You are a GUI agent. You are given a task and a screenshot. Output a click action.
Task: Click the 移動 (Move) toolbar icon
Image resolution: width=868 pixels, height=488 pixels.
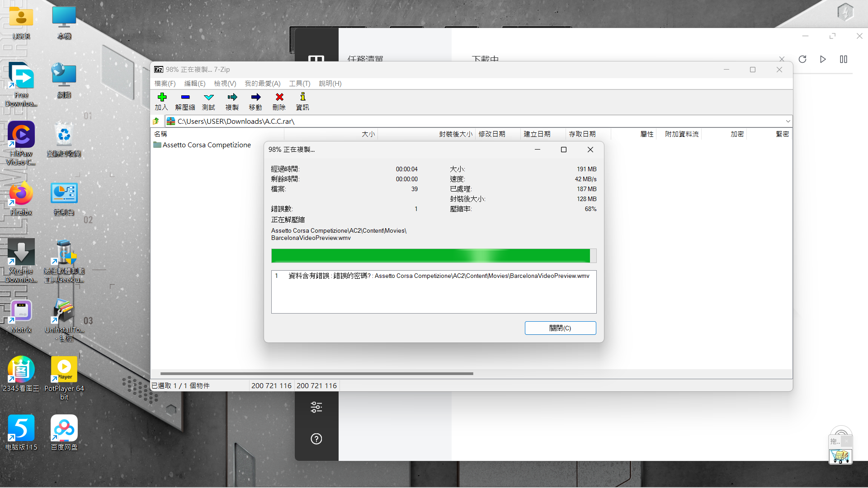coord(255,97)
